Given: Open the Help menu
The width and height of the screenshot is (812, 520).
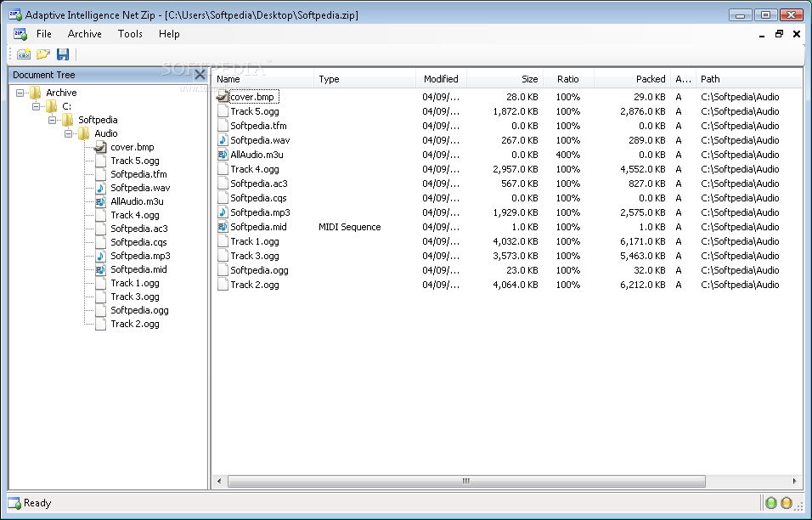Looking at the screenshot, I should point(169,34).
